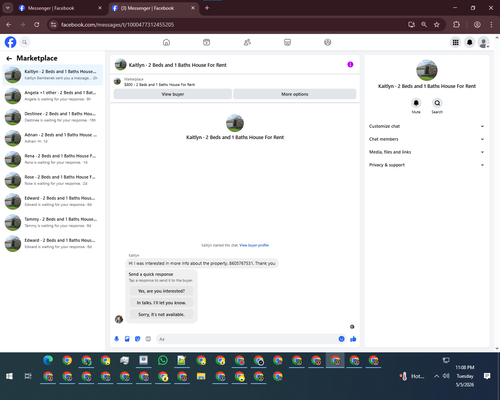Open the Facebook menu grid icon

(x=455, y=42)
